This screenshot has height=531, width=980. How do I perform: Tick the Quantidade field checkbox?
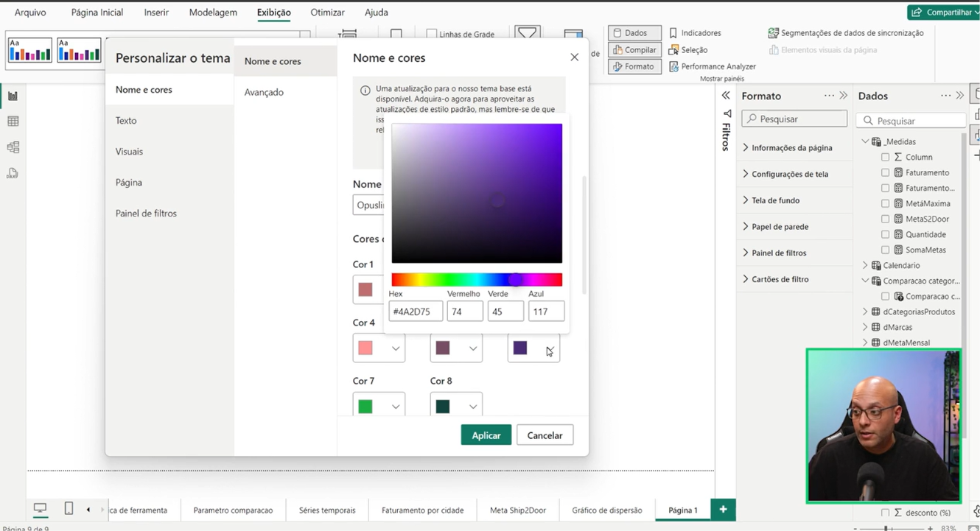[886, 234]
